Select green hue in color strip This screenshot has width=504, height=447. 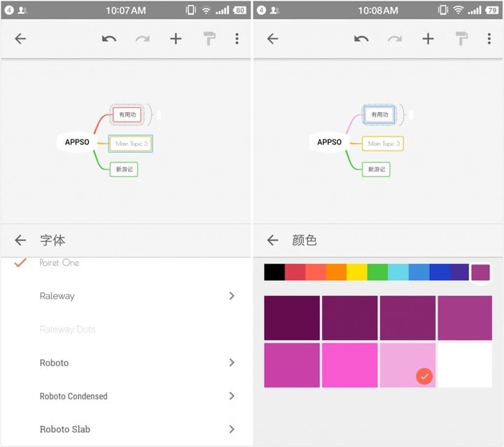click(377, 272)
